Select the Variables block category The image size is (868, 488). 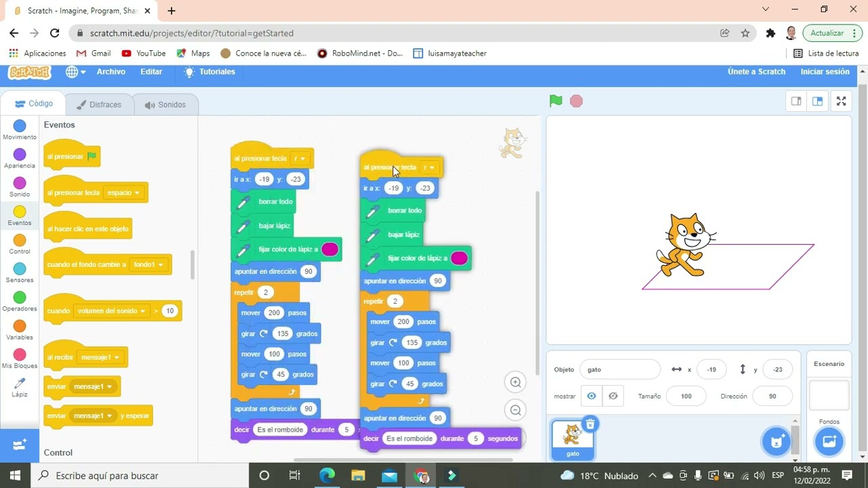(x=20, y=330)
